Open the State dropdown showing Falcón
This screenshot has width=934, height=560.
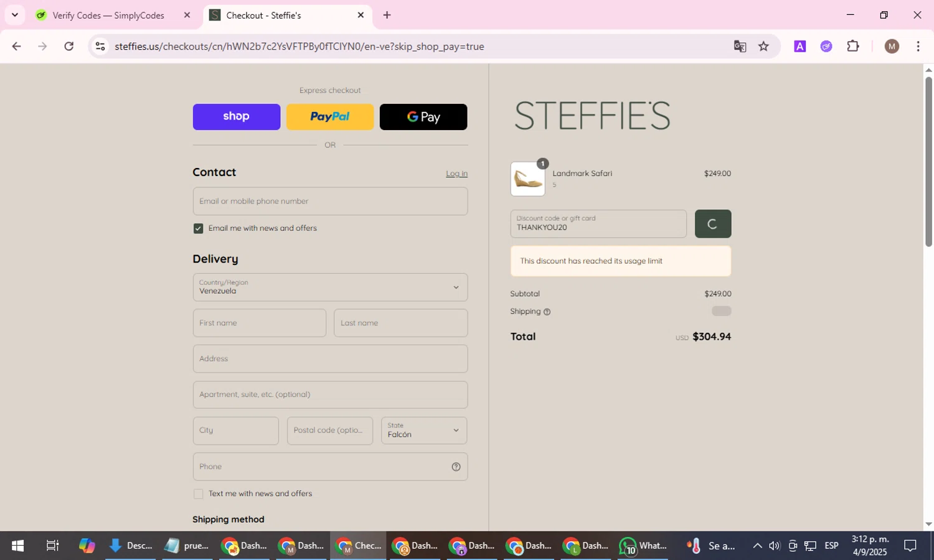click(424, 431)
